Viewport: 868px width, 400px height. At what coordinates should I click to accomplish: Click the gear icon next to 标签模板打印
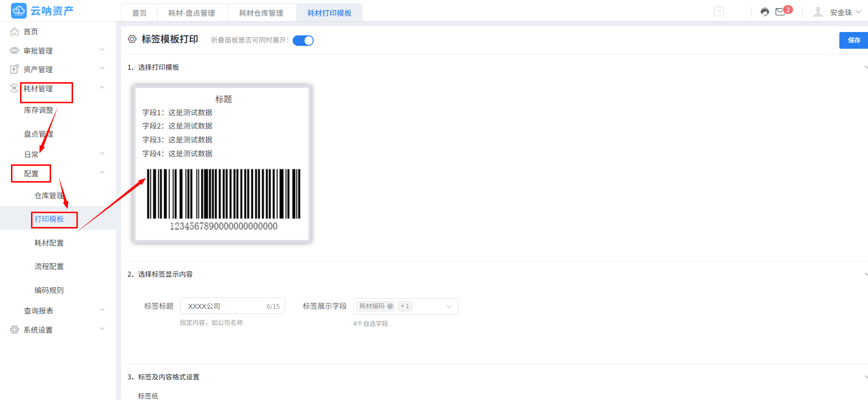coord(132,39)
